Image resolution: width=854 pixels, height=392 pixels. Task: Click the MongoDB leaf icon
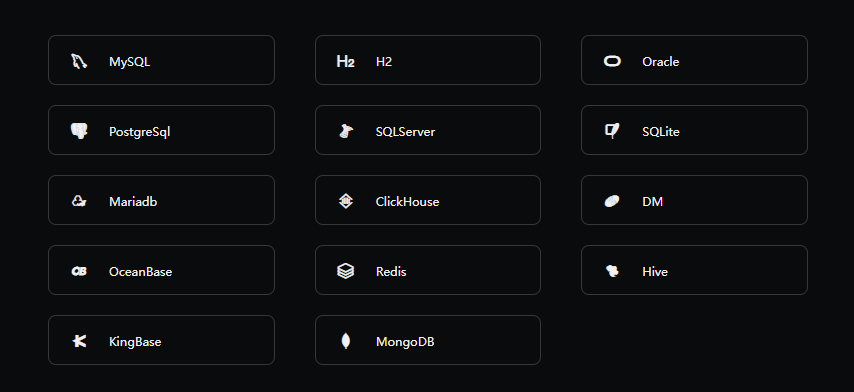click(x=345, y=341)
